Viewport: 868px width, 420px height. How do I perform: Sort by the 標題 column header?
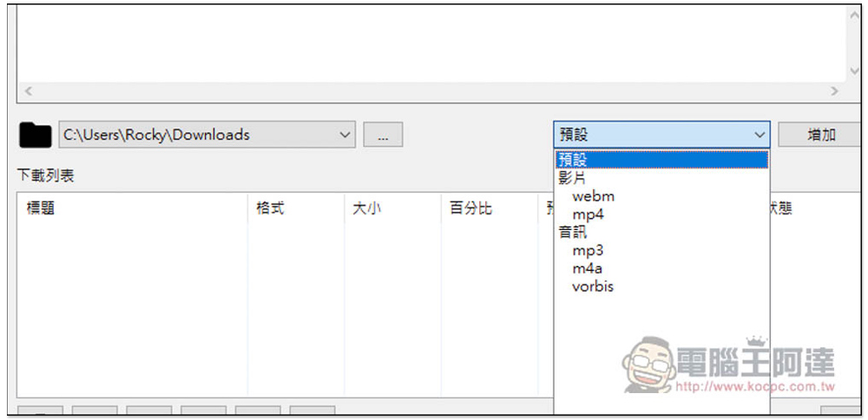click(133, 208)
